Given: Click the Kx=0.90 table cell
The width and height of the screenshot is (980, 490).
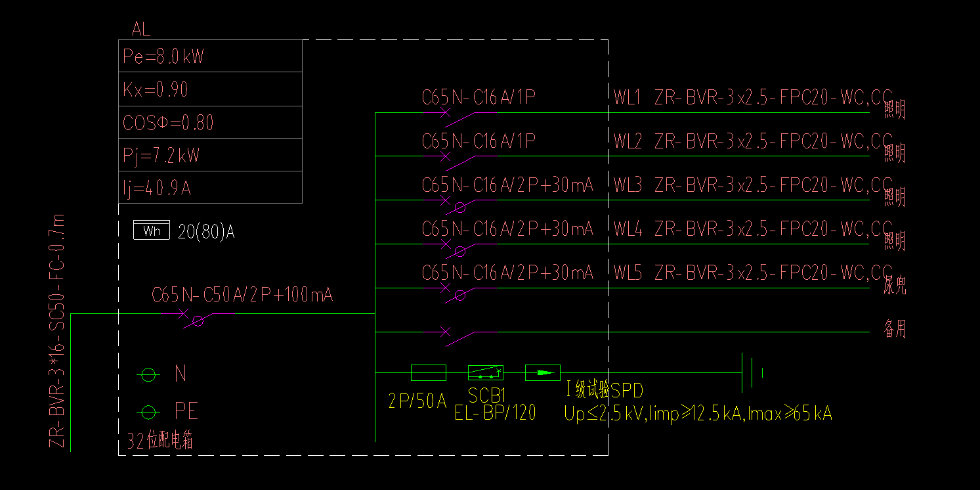Looking at the screenshot, I should (210, 89).
